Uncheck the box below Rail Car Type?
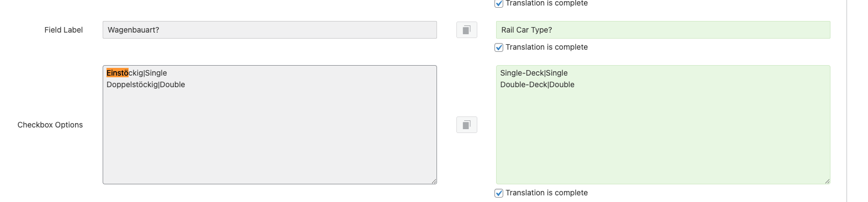Screen dimensions: 868x202 (499, 47)
